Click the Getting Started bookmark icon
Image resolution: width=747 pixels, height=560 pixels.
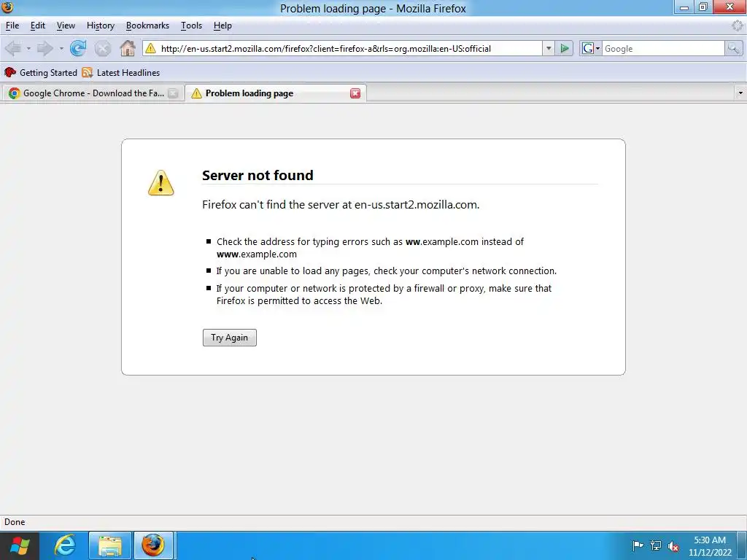click(10, 72)
